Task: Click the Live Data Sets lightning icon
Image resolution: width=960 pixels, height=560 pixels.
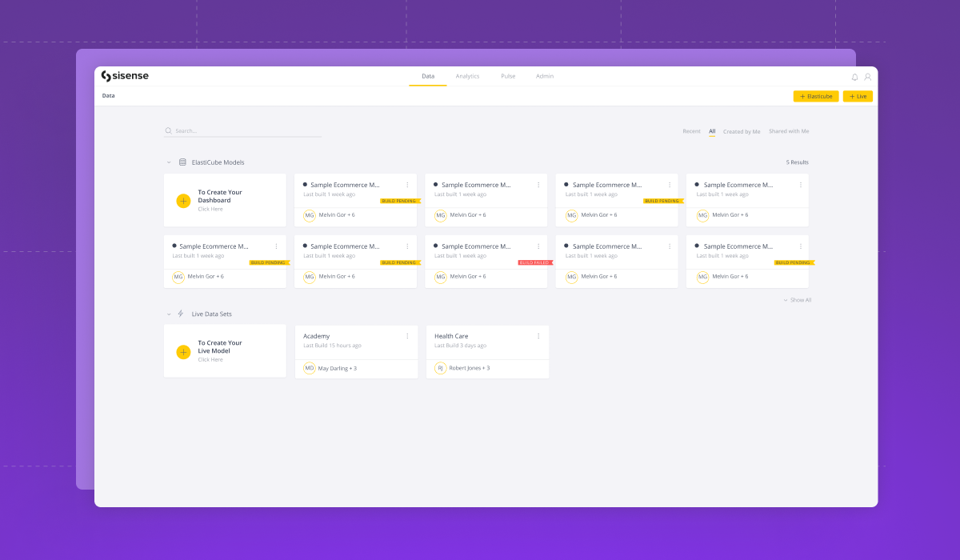Action: pyautogui.click(x=182, y=314)
